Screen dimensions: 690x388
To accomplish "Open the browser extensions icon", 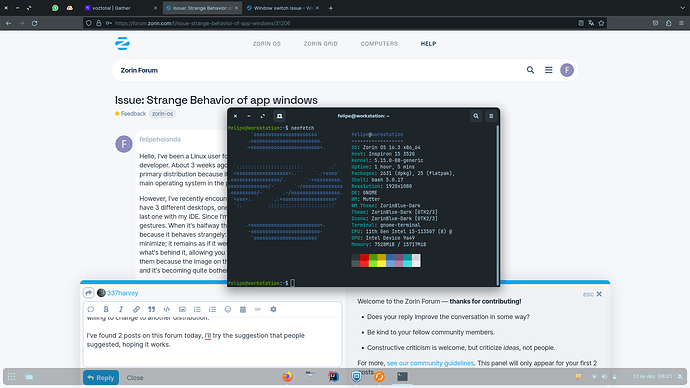I will (x=668, y=23).
